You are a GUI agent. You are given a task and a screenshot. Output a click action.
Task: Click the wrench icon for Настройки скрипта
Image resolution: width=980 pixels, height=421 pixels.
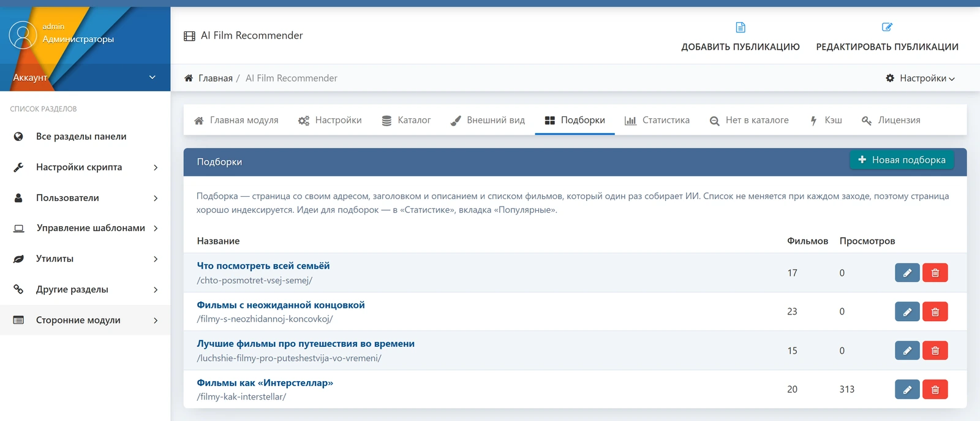coord(18,167)
